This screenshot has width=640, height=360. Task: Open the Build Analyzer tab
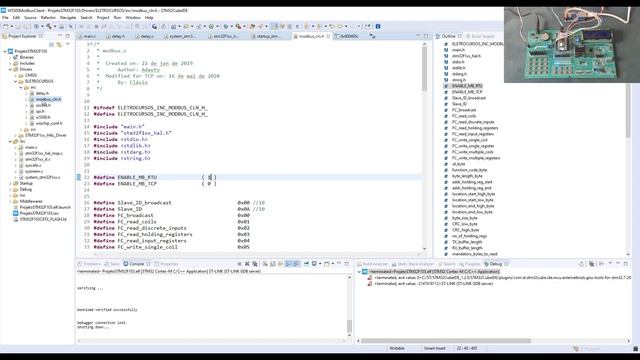[372, 264]
